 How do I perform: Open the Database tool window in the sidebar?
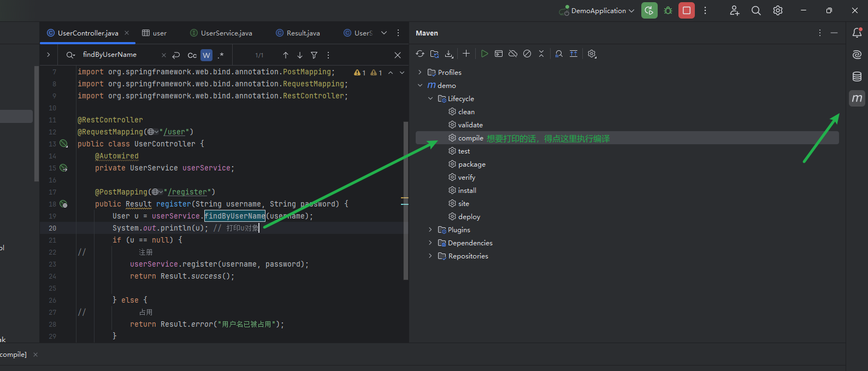tap(857, 76)
